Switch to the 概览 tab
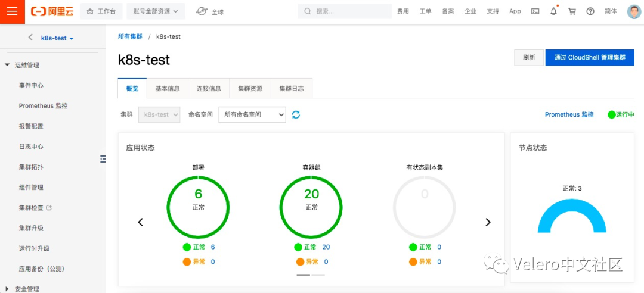644x293 pixels. tap(132, 88)
